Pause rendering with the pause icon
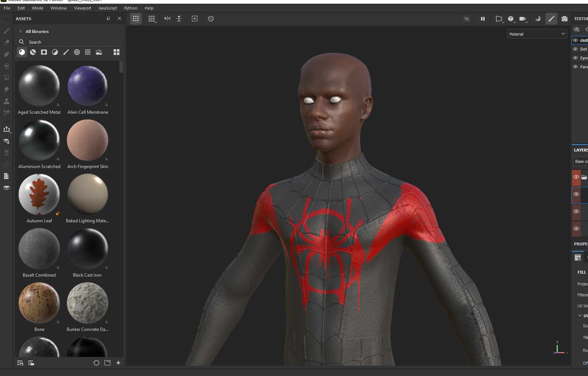 coord(483,19)
